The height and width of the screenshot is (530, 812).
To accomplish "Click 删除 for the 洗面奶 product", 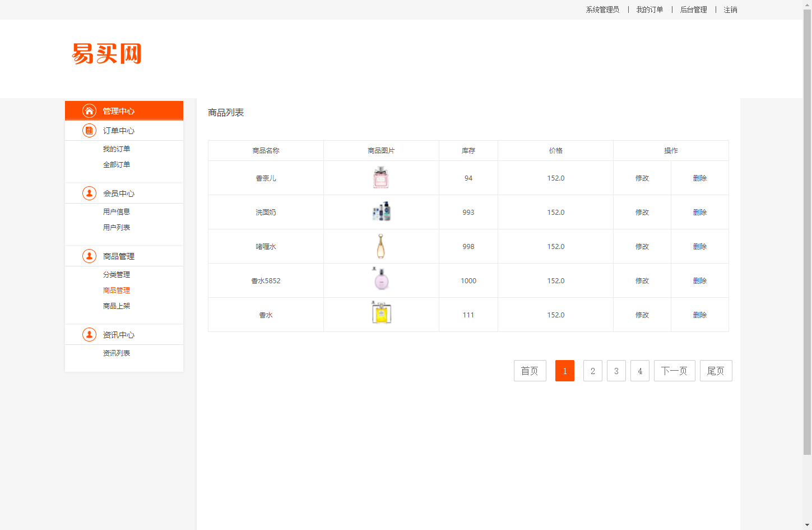I will [700, 212].
